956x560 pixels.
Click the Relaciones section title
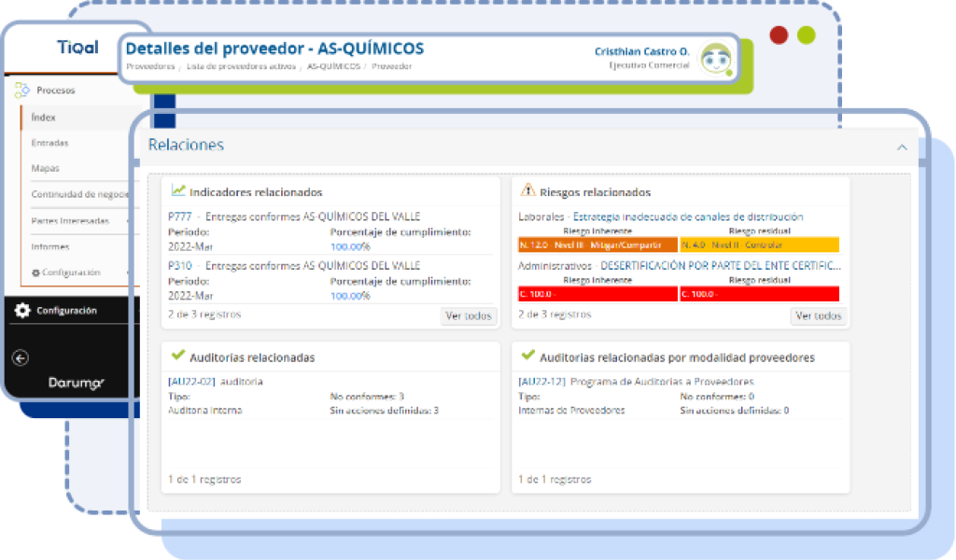point(186,145)
